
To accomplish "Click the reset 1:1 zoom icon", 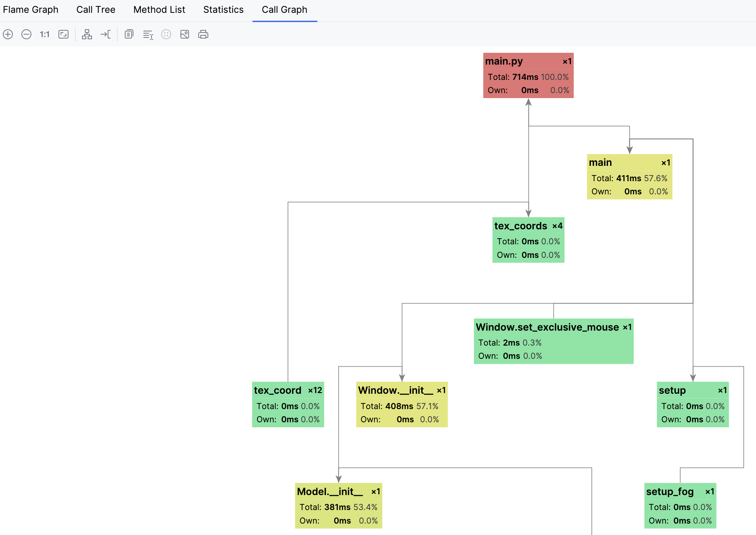I will [44, 34].
